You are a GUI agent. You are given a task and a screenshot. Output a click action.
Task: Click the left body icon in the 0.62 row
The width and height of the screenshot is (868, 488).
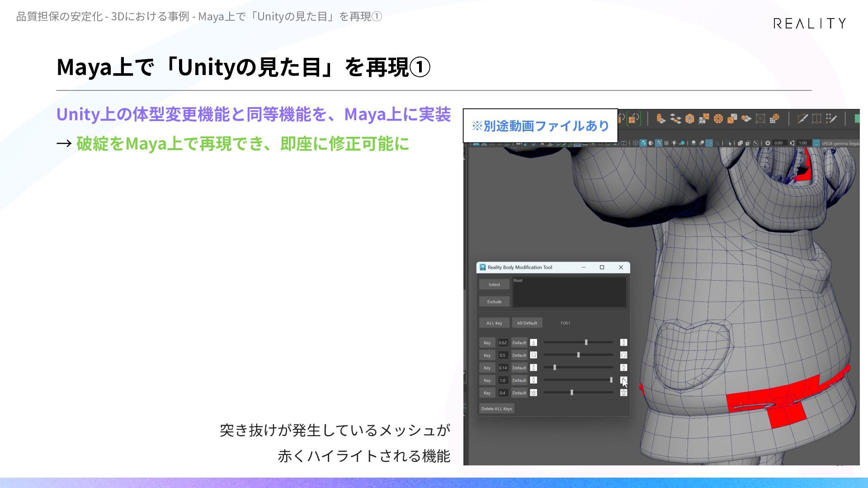(x=533, y=343)
